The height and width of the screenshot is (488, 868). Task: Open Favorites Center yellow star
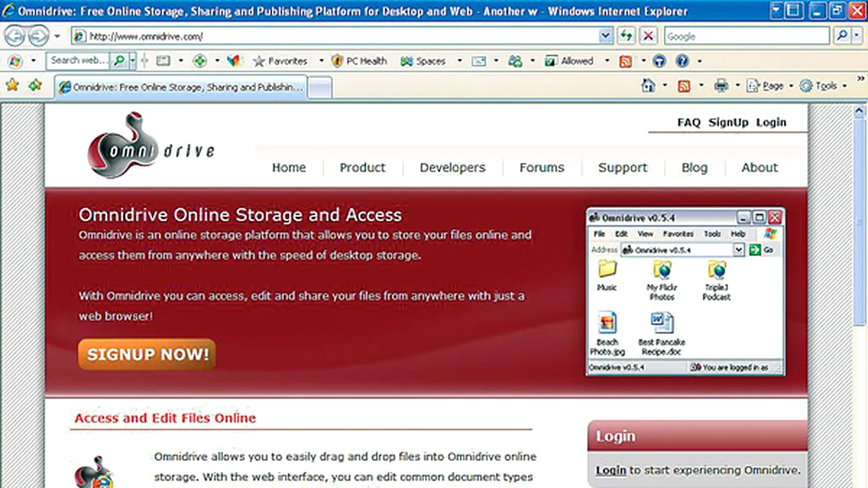point(12,85)
